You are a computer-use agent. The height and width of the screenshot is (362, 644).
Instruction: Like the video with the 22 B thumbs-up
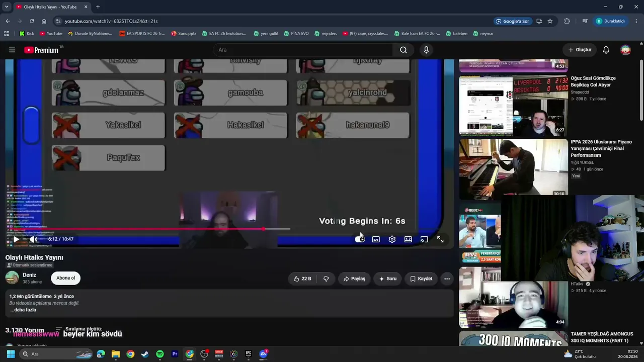click(x=302, y=279)
